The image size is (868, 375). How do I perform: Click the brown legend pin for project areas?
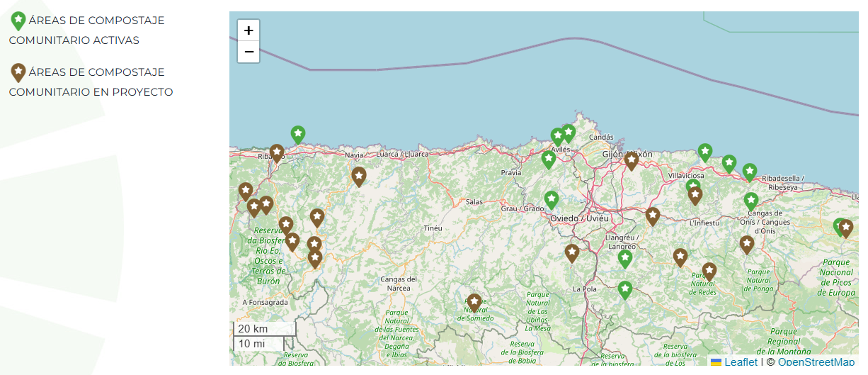coord(18,72)
